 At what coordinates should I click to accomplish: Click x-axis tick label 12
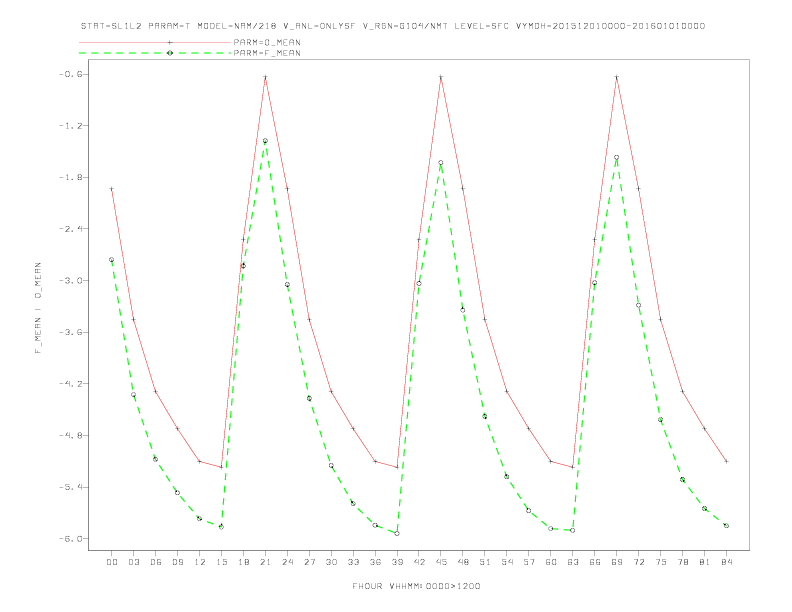click(200, 562)
